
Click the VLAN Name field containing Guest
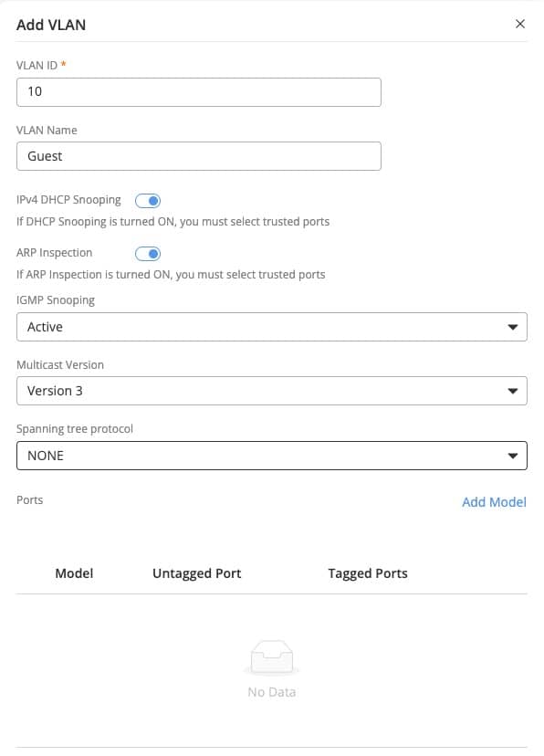click(198, 156)
